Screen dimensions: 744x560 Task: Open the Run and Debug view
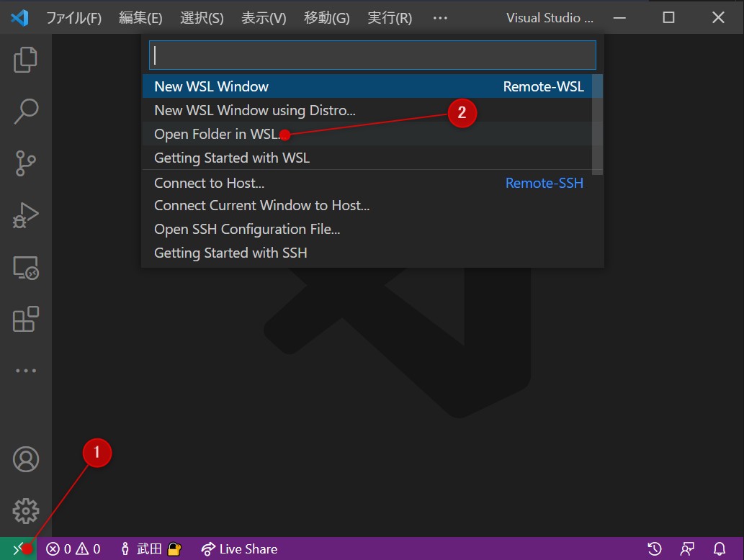coord(26,216)
